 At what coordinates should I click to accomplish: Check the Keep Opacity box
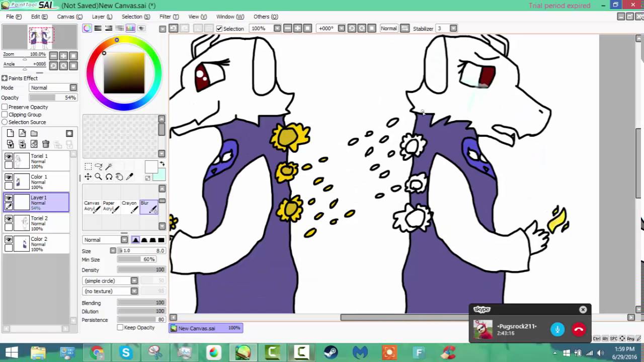120,327
